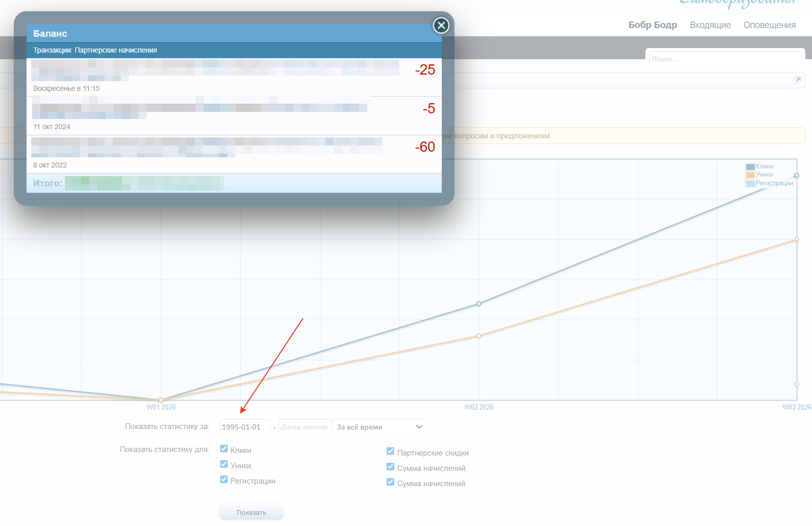The width and height of the screenshot is (812, 526).
Task: Select the blue Клики data point at W02 2026
Action: tap(479, 304)
